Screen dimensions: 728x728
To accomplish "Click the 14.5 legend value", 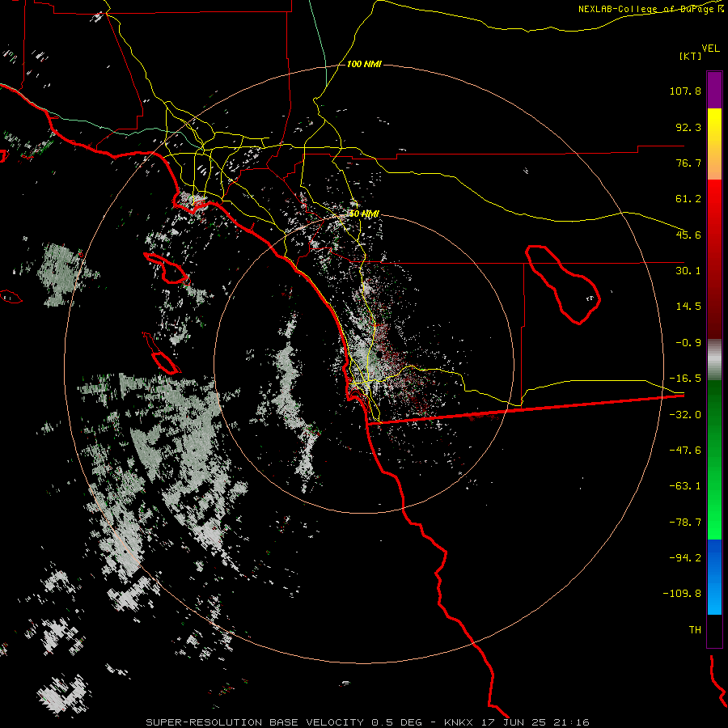I will 688,307.
